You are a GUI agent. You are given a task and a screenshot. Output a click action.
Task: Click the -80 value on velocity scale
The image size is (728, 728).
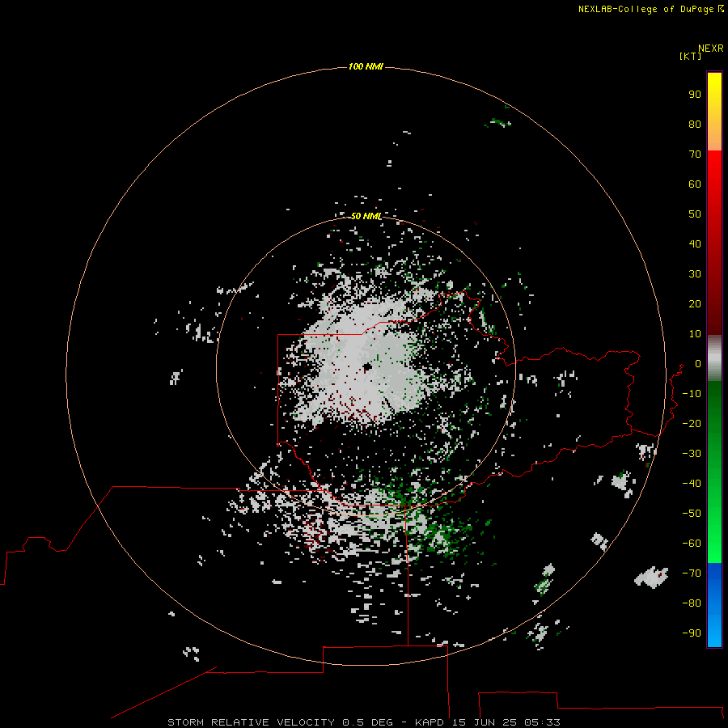(x=692, y=603)
